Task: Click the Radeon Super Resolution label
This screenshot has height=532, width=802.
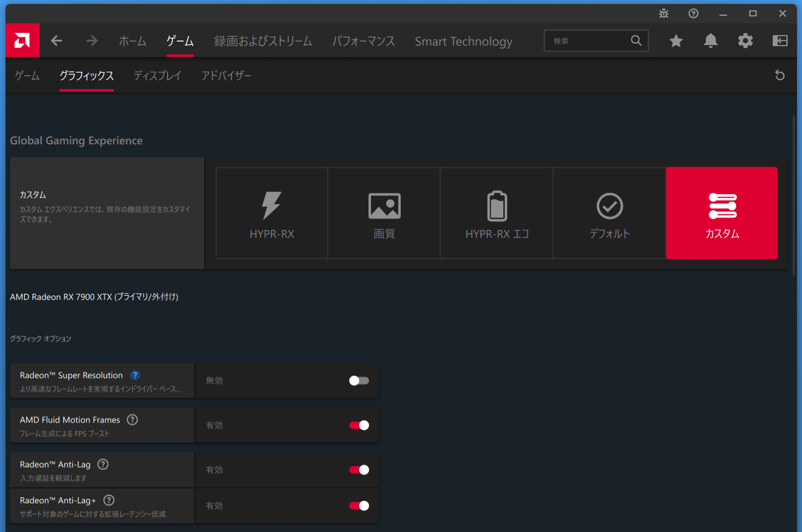Action: [x=71, y=375]
